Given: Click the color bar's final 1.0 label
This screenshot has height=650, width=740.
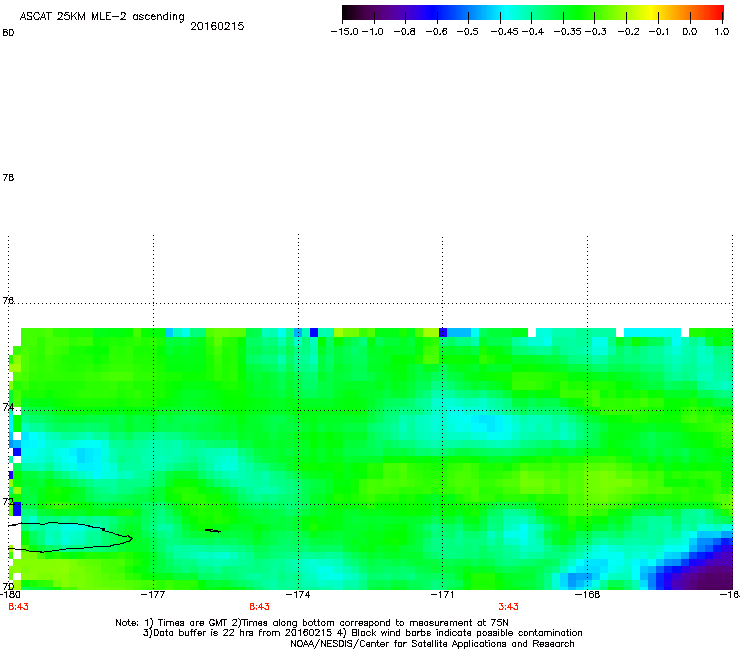Looking at the screenshot, I should [x=722, y=32].
